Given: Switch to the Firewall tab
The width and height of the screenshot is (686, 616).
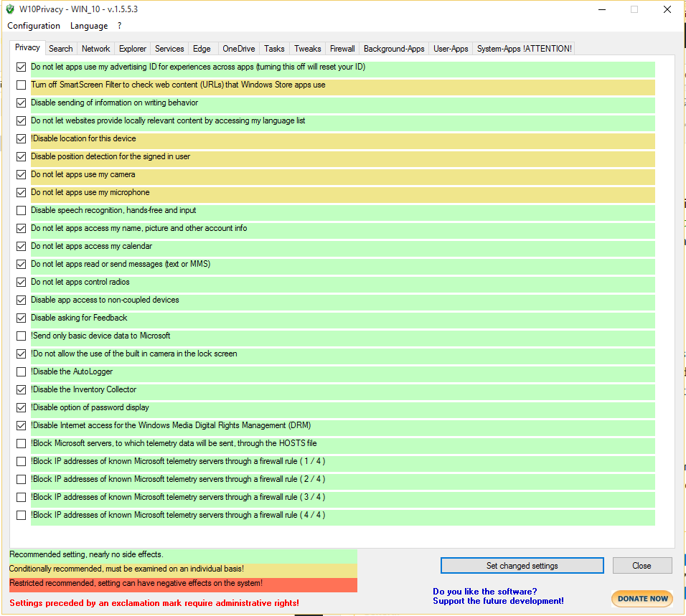Looking at the screenshot, I should pos(342,49).
